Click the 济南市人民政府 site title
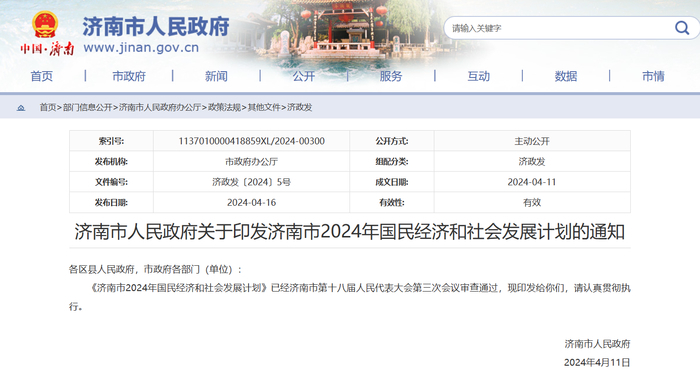The height and width of the screenshot is (373, 700). [156, 26]
